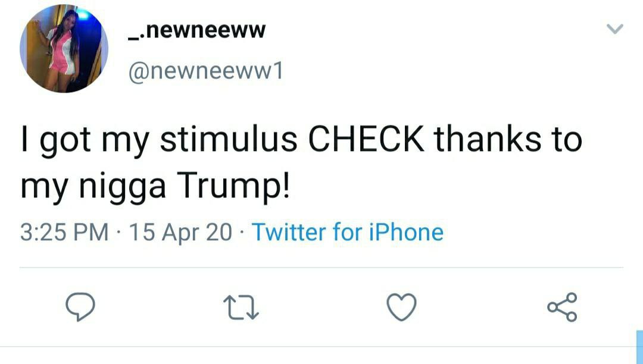This screenshot has width=643, height=364.
Task: Click the divider line below action icons
Action: point(321,347)
